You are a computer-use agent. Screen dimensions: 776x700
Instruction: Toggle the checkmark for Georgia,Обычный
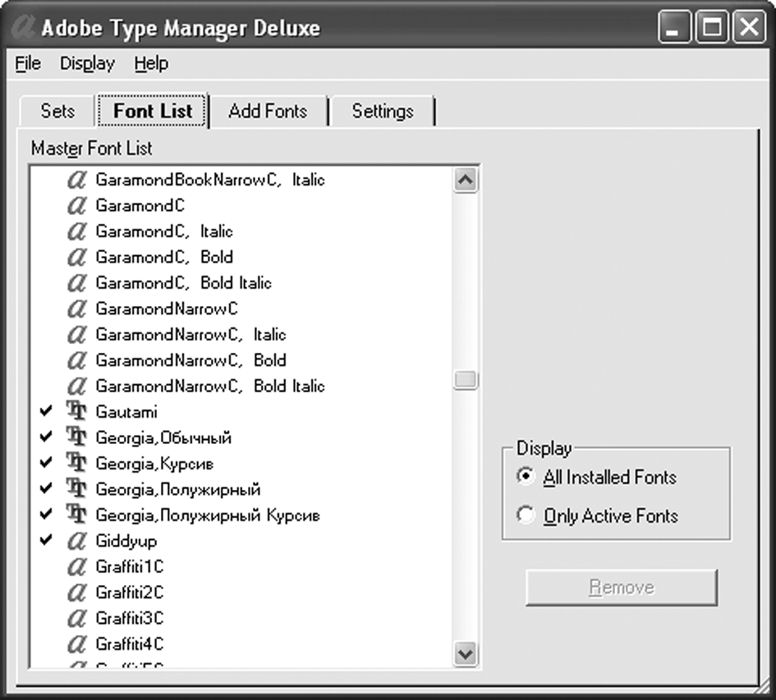click(x=46, y=437)
